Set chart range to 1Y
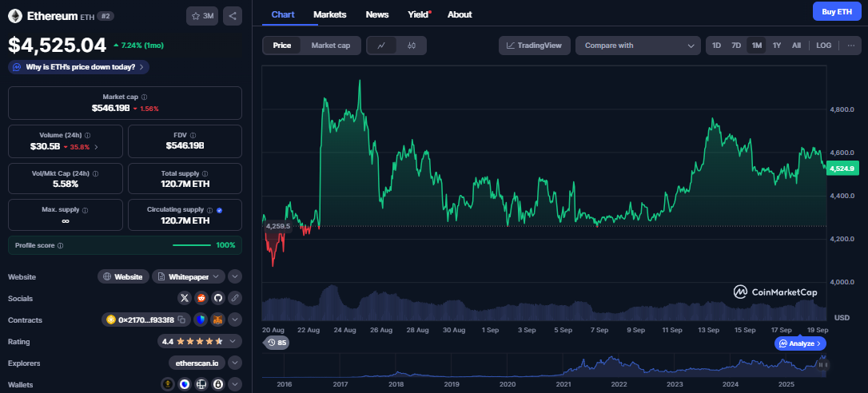The width and height of the screenshot is (868, 393). (x=777, y=46)
